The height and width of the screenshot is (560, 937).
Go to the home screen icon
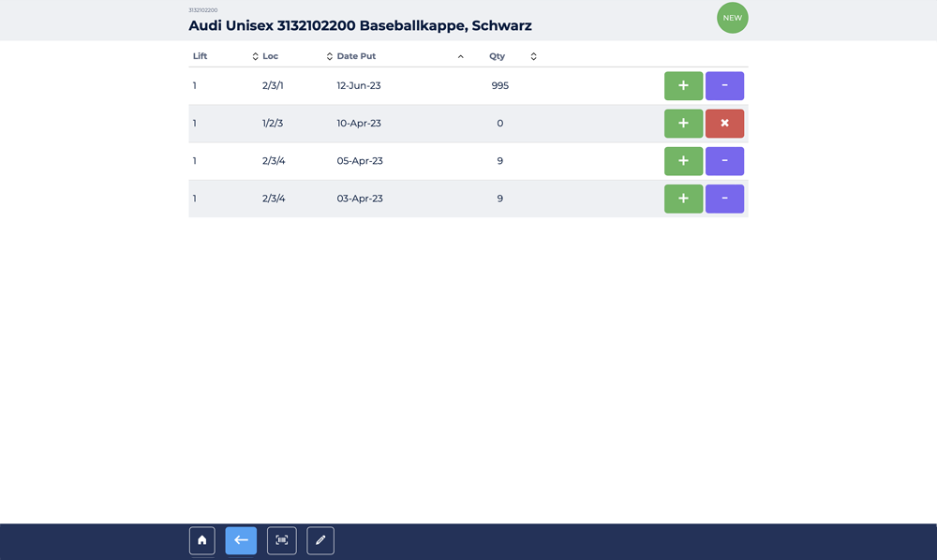[x=201, y=540]
